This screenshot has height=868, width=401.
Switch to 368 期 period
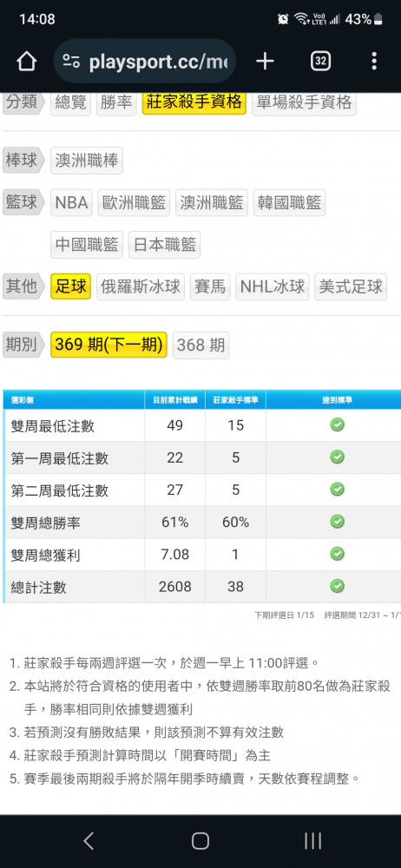tap(200, 345)
